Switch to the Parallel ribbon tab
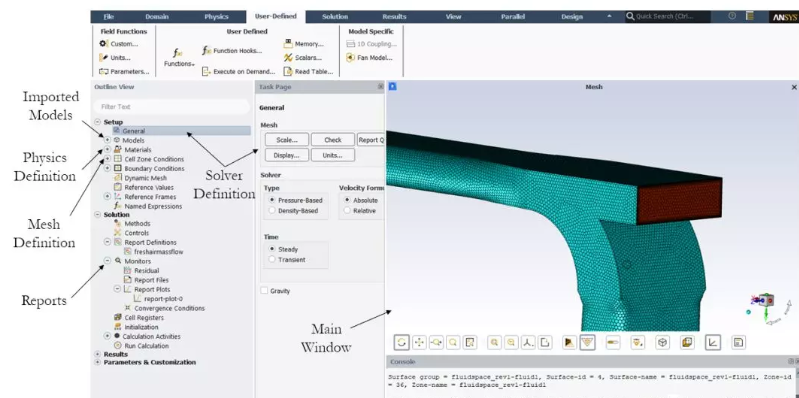Screen dimensions: 799x398 513,16
